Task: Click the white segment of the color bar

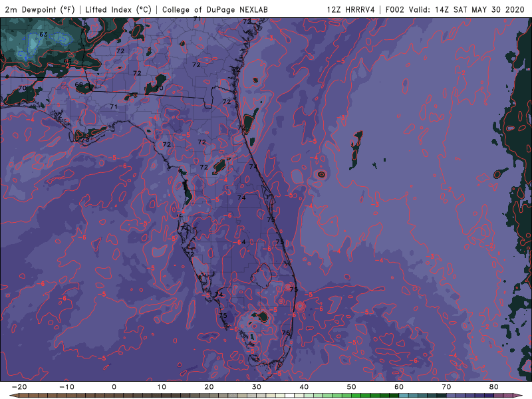Action: point(290,396)
